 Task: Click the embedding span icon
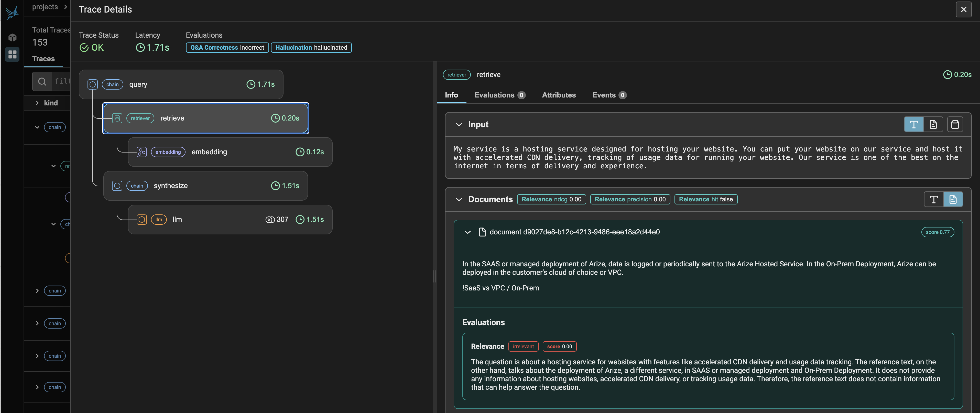point(141,152)
